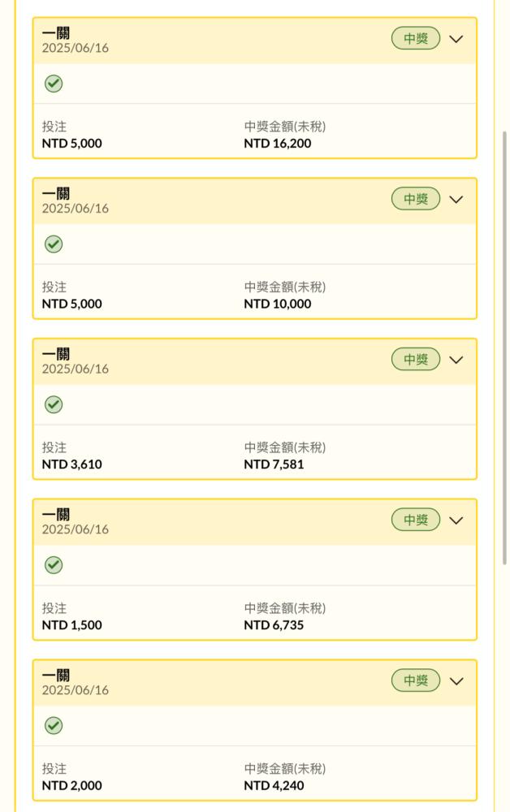Expand the NTD 4,240 winning bet card
Screen dimensions: 510x812
tap(456, 681)
